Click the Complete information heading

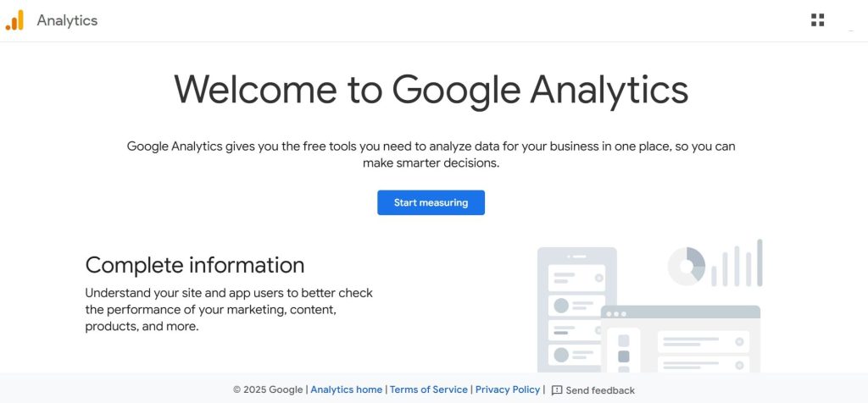pos(194,265)
